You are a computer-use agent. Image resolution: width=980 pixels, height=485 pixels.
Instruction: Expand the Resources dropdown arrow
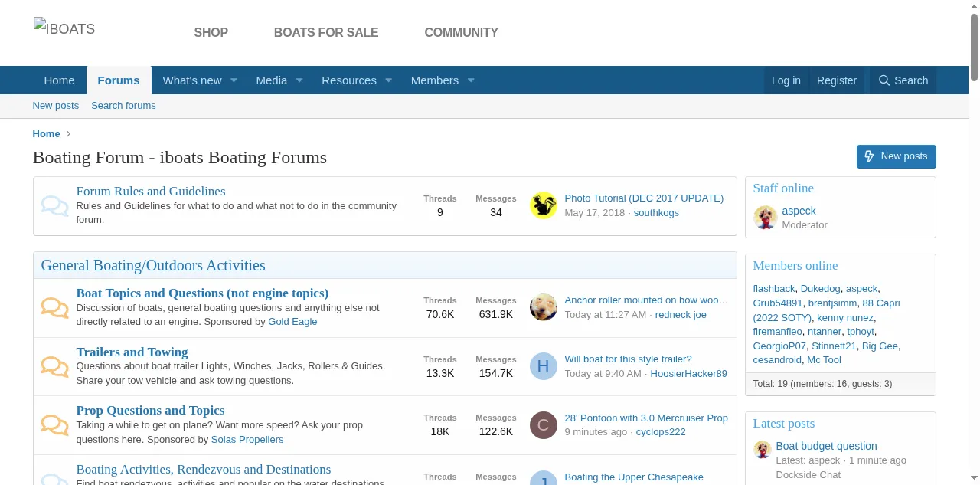(x=388, y=80)
